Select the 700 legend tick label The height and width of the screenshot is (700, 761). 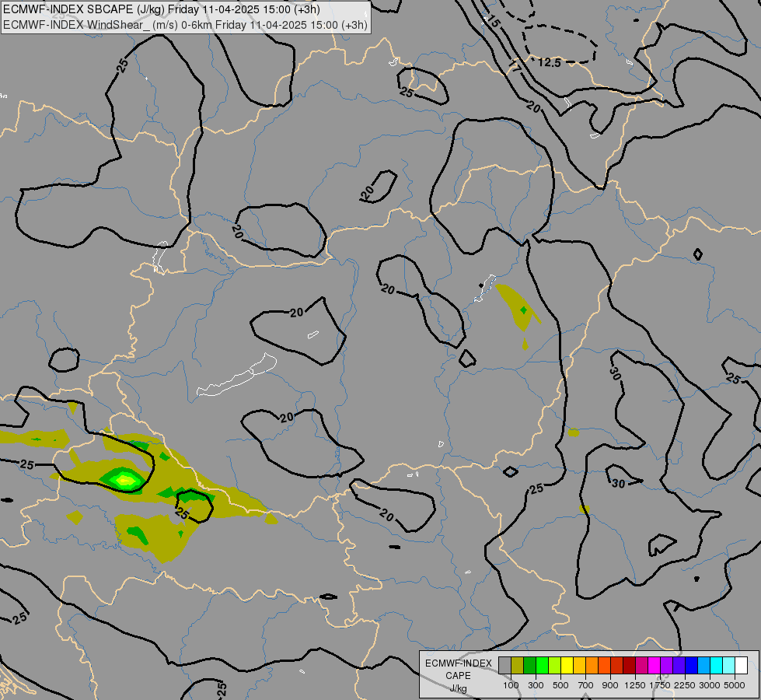coord(586,685)
